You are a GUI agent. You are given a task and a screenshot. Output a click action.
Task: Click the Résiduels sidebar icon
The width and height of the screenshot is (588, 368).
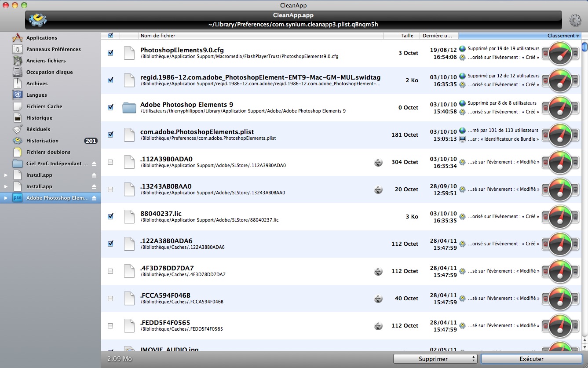(x=18, y=129)
